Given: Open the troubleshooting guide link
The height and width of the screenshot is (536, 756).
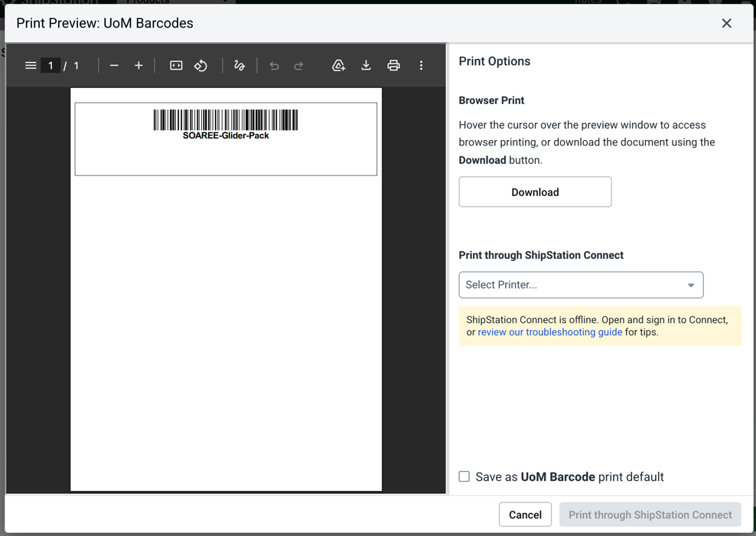Looking at the screenshot, I should point(549,332).
